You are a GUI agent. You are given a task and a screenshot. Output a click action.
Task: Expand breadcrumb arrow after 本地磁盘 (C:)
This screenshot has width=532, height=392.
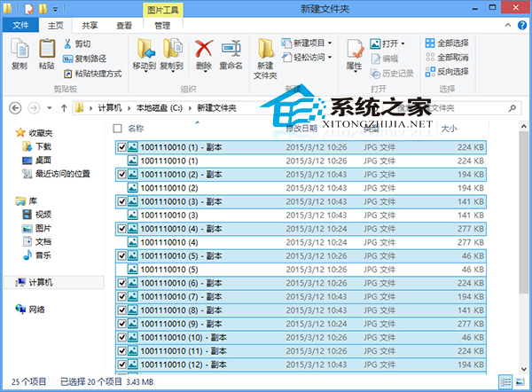click(x=190, y=108)
